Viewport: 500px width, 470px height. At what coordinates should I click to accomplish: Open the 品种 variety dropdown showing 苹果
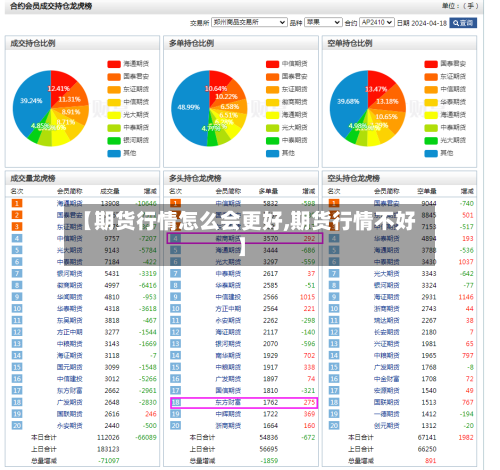coord(323,22)
